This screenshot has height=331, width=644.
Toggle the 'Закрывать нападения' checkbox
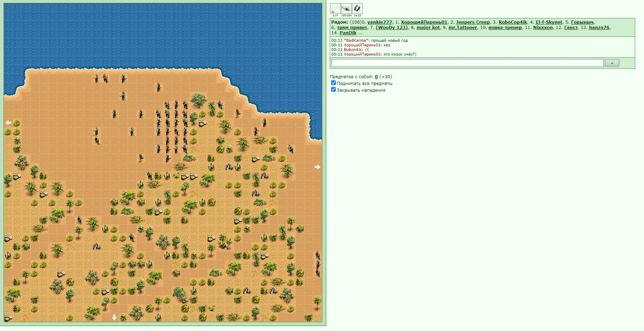click(x=333, y=90)
